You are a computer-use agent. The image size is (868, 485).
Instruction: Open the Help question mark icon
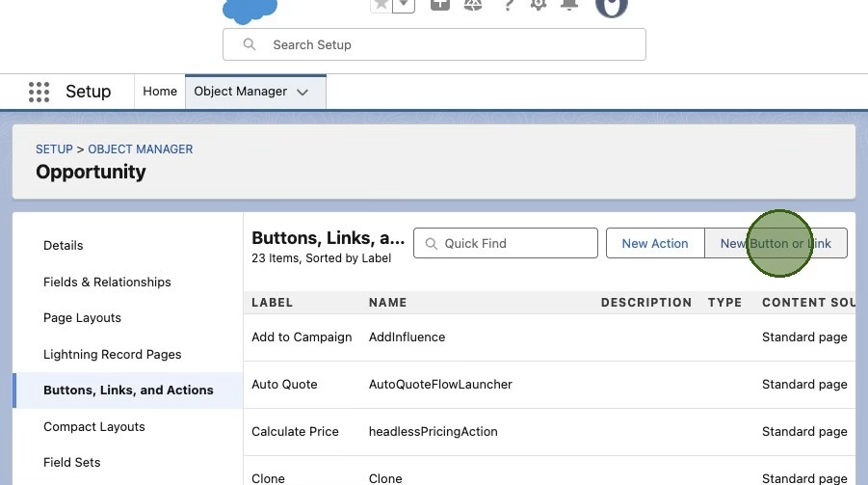(x=509, y=5)
